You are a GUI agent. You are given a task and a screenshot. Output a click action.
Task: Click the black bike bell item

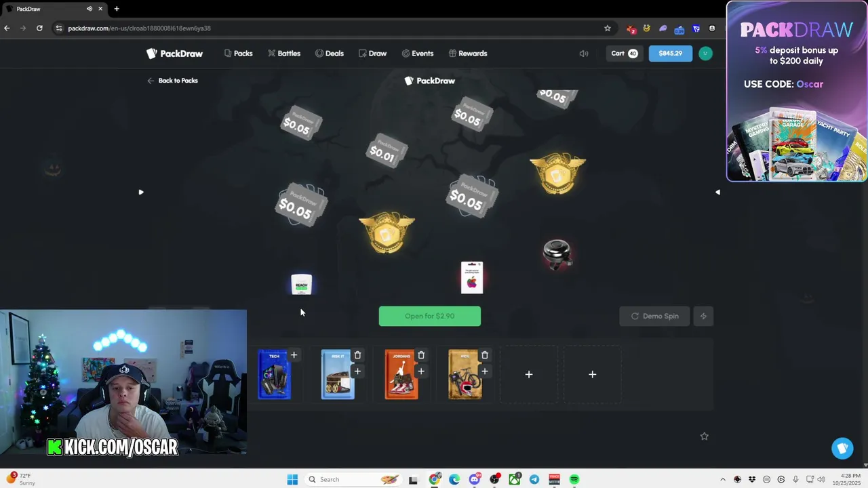[x=557, y=254]
